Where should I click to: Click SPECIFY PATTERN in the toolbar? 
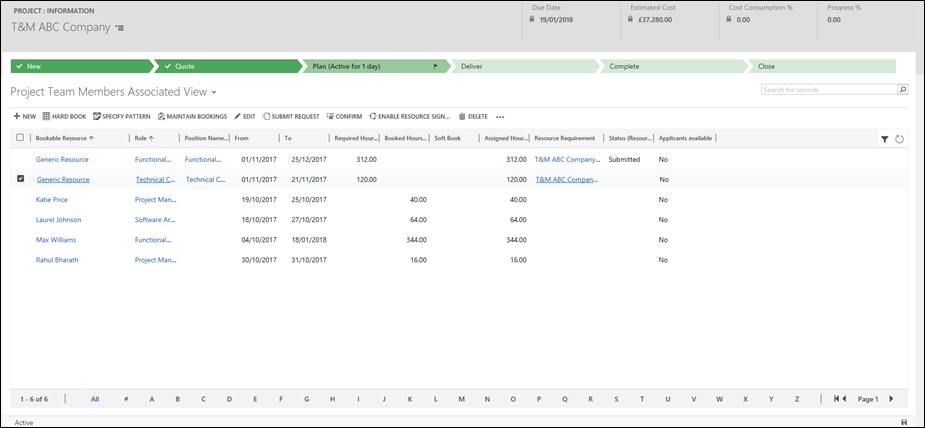pyautogui.click(x=122, y=117)
